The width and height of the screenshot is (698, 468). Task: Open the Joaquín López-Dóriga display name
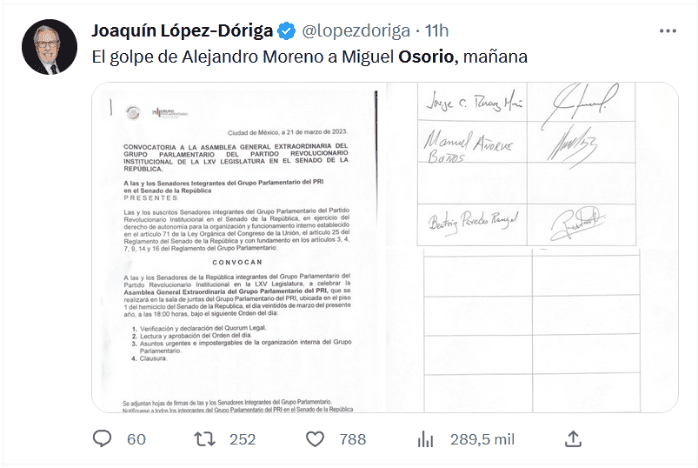pos(183,29)
